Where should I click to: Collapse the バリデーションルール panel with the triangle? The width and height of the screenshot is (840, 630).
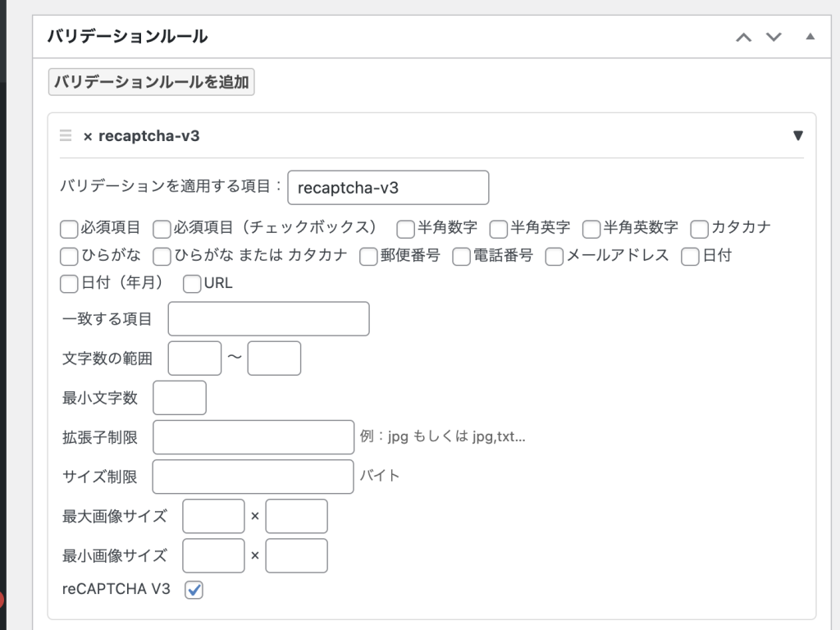click(810, 36)
